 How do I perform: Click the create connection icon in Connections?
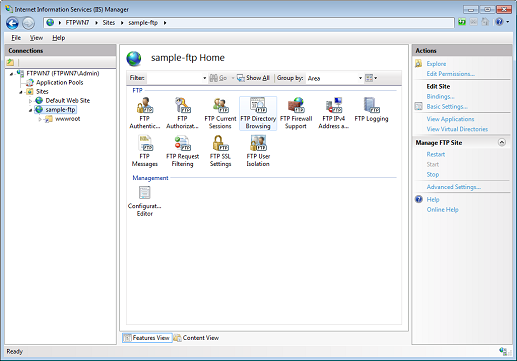tap(10, 62)
